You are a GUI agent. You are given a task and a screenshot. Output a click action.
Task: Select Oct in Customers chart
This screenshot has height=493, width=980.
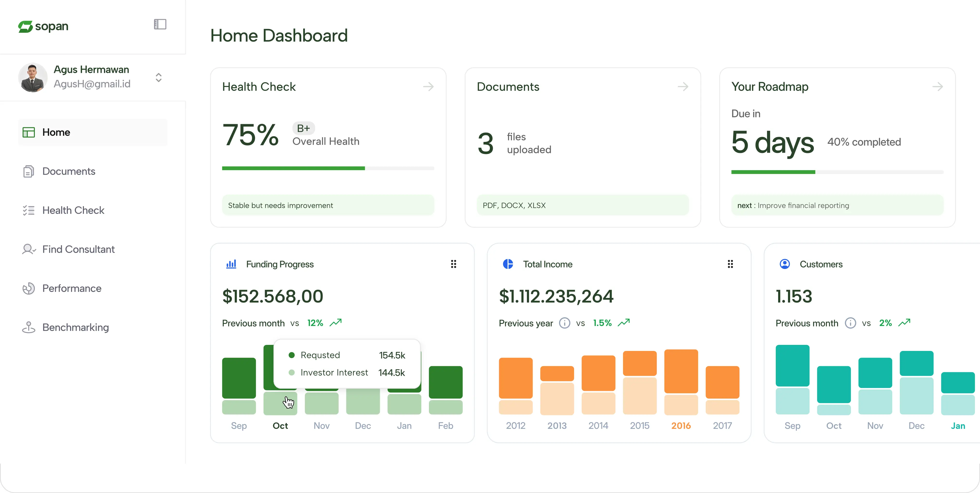point(834,390)
